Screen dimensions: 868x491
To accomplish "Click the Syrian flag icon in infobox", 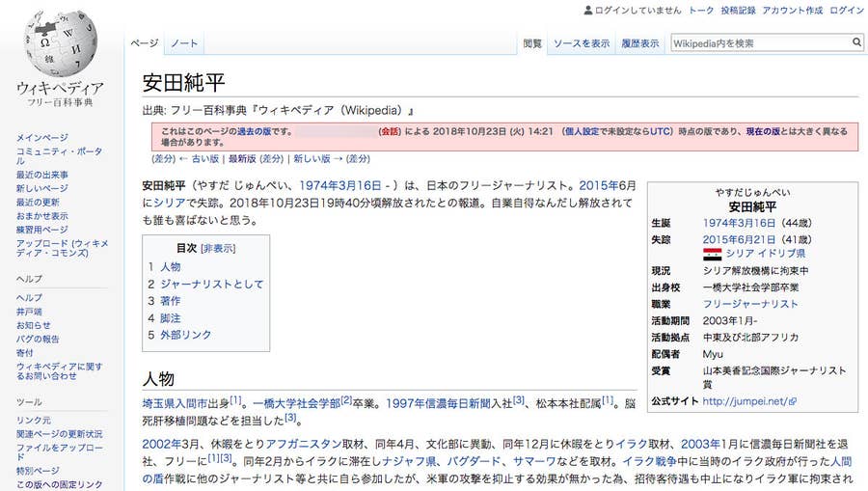I will pos(712,254).
